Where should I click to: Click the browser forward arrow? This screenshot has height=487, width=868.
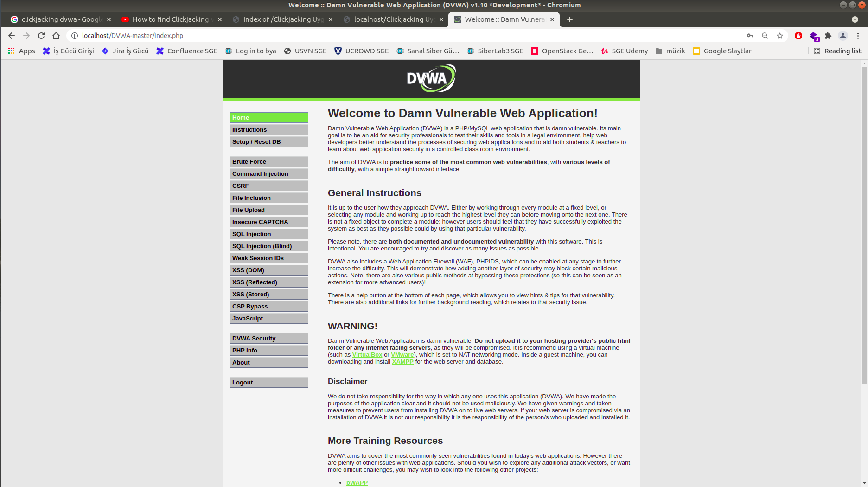(26, 36)
